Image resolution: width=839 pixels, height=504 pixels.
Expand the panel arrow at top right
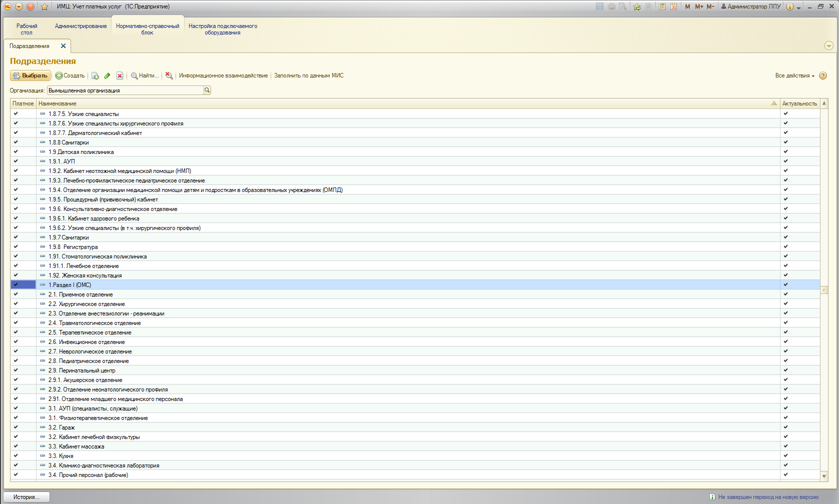(x=829, y=46)
